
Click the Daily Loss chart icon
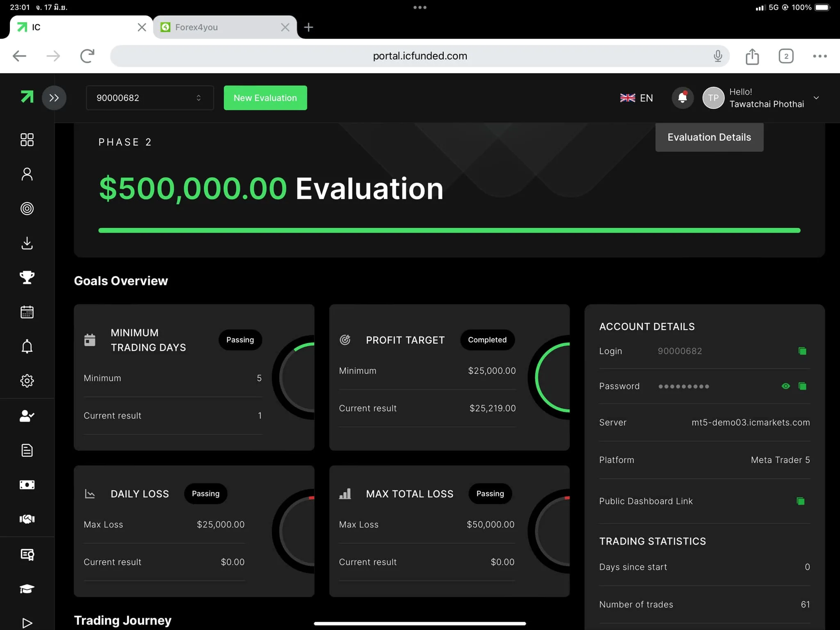tap(89, 493)
